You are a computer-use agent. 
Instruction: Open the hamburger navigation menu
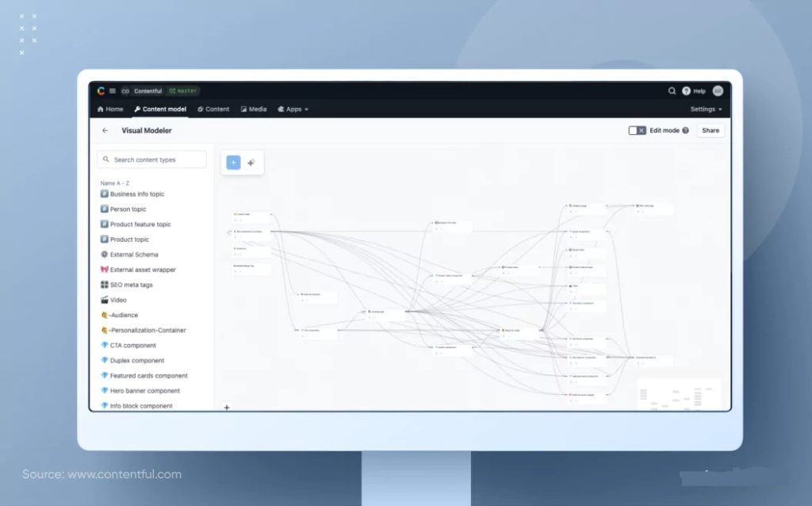pos(112,90)
